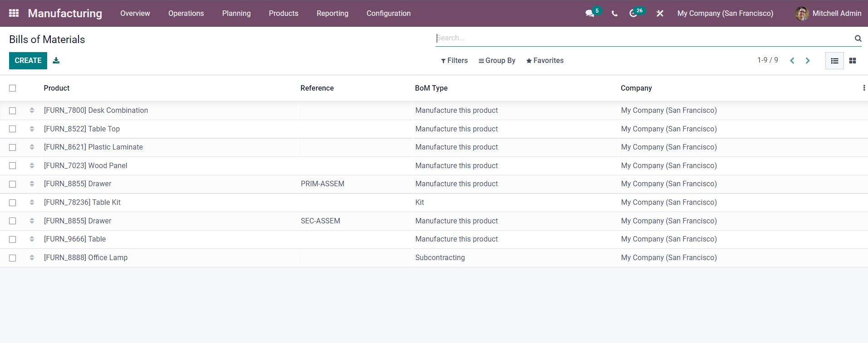The width and height of the screenshot is (868, 343).
Task: Grab drag handle of FURN_9666 Table row
Action: [32, 239]
